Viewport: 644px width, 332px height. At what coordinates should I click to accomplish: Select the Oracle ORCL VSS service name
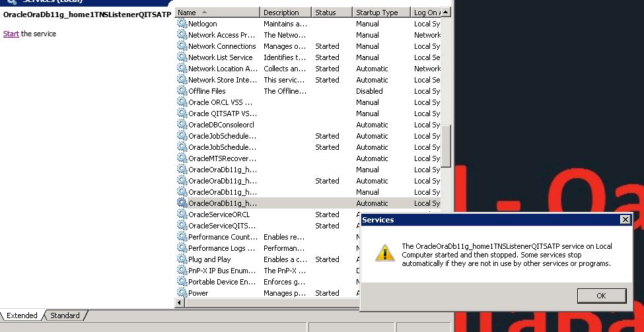(220, 102)
